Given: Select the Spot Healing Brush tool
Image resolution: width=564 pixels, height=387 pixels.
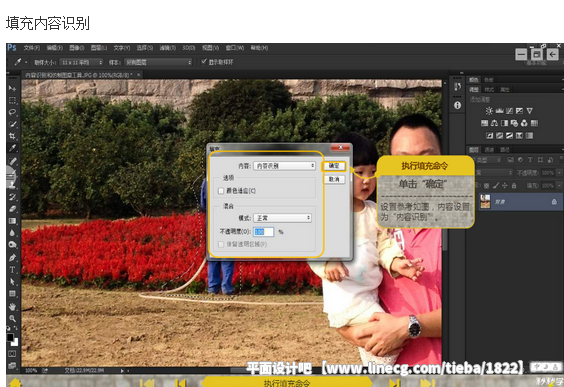Looking at the screenshot, I should [x=13, y=161].
